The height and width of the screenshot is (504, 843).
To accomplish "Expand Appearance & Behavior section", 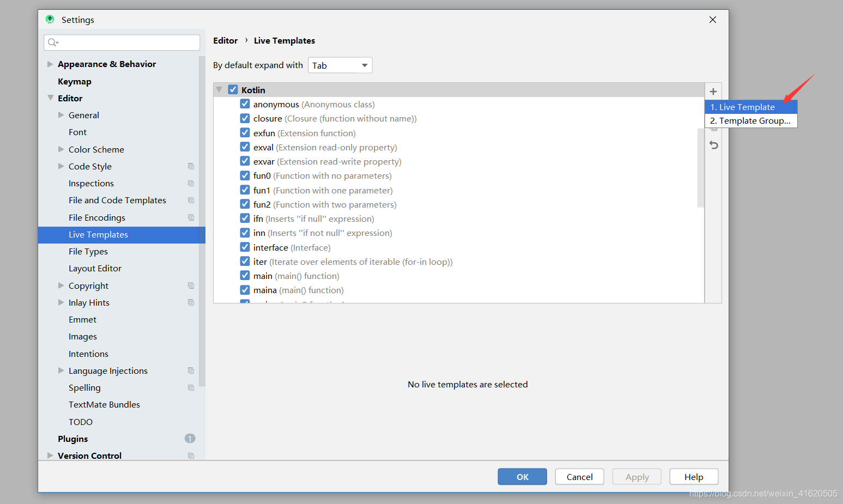I will pos(50,64).
